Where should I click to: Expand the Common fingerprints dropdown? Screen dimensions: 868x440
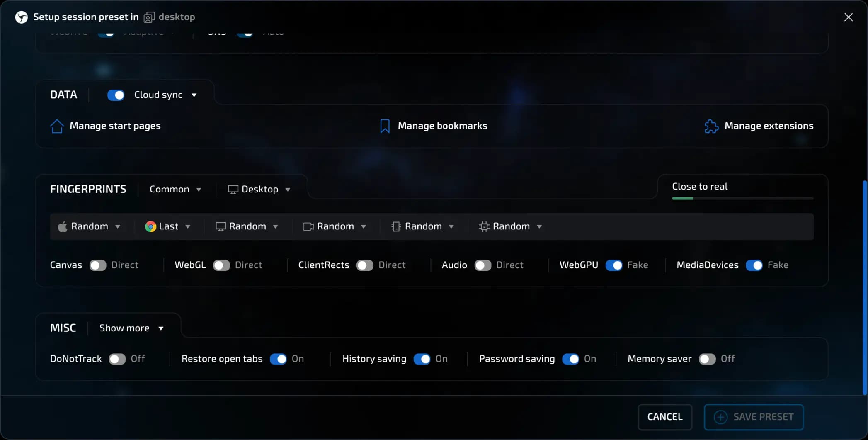(x=175, y=189)
